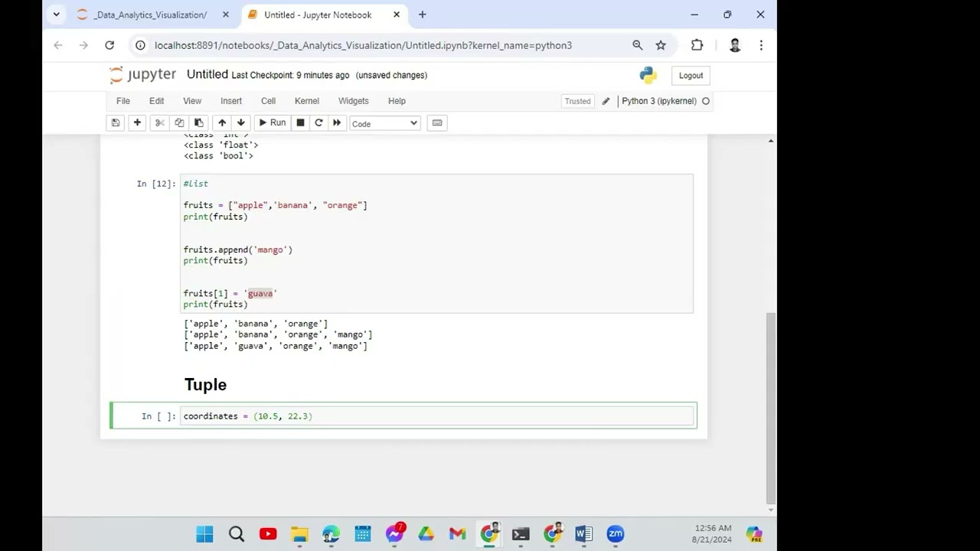Screen dimensions: 980x551
Task: Open the Edit menu
Action: pos(156,101)
